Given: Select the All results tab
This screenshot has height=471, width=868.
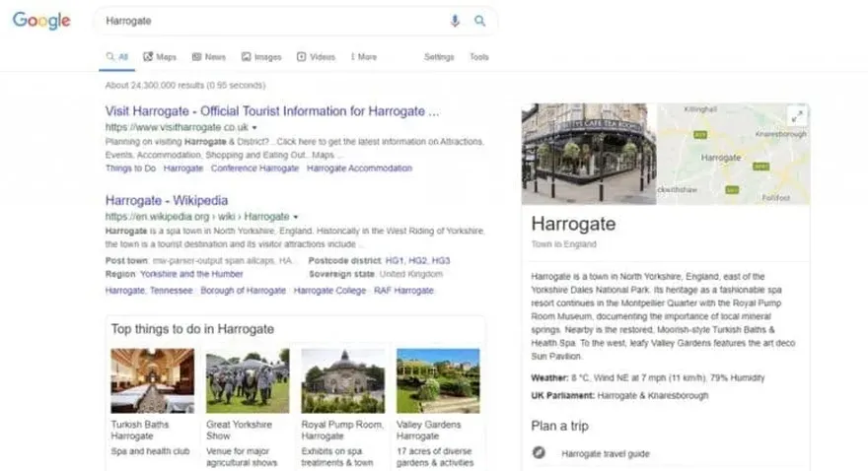Looking at the screenshot, I should tap(116, 57).
